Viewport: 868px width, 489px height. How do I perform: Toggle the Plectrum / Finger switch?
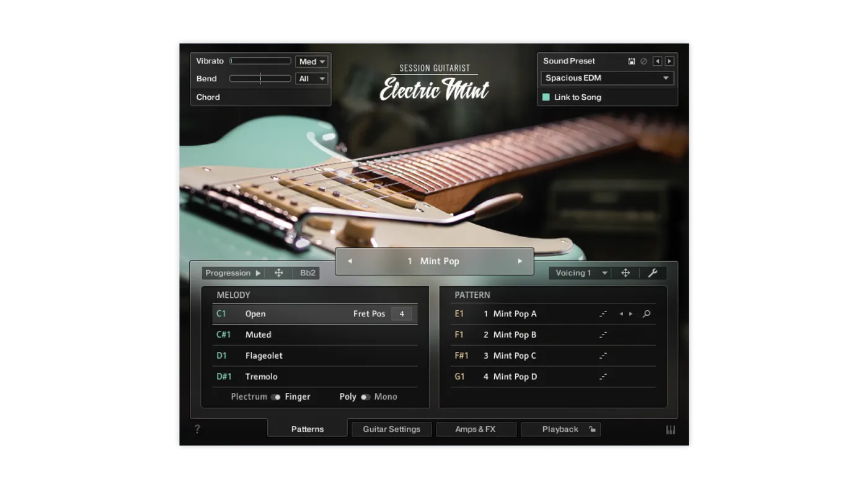[275, 397]
